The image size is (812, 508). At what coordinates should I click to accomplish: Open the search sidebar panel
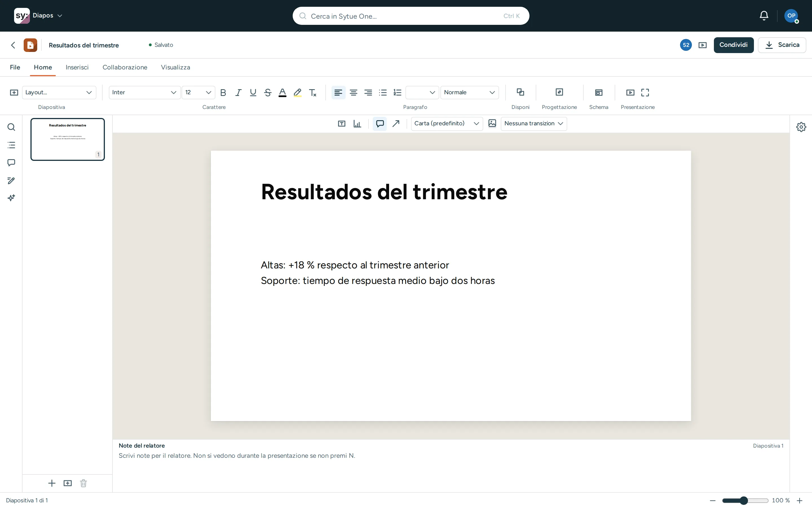click(x=11, y=127)
